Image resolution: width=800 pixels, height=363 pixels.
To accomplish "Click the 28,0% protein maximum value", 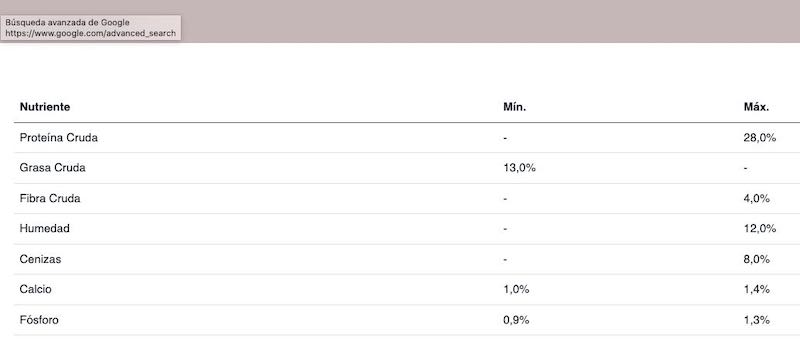I will point(760,138).
